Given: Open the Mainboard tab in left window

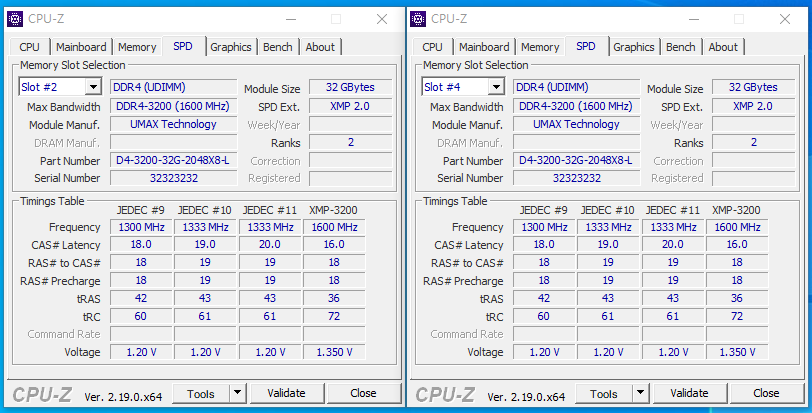Looking at the screenshot, I should [x=81, y=47].
